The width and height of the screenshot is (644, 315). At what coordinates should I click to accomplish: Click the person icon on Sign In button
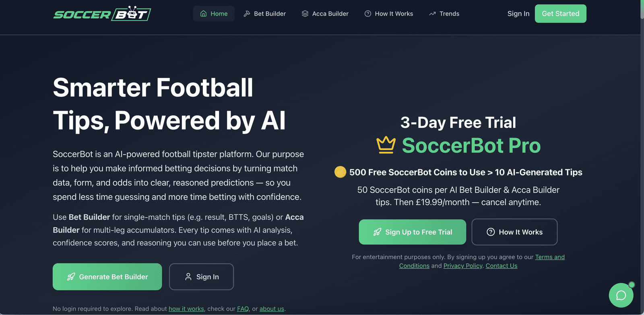[x=188, y=277]
